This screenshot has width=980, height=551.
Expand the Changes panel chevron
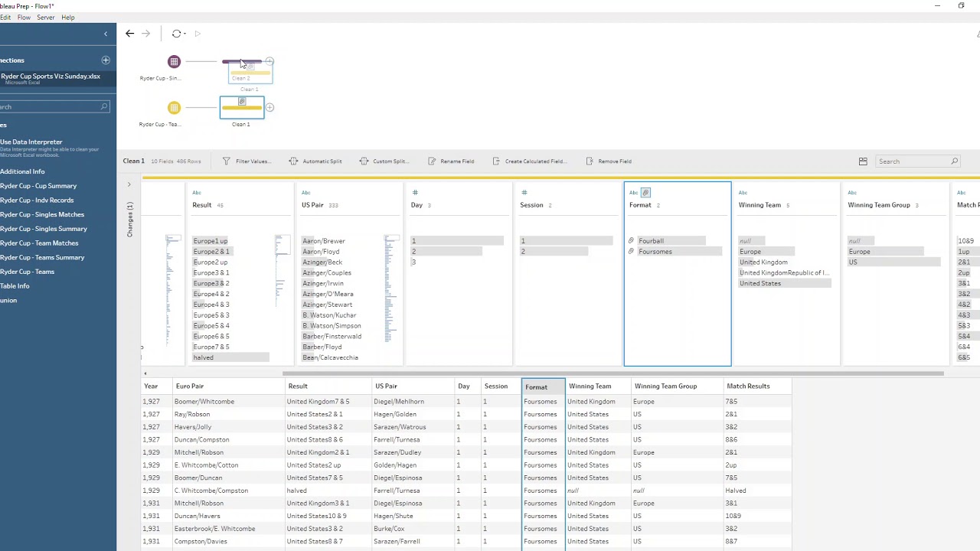(x=129, y=184)
